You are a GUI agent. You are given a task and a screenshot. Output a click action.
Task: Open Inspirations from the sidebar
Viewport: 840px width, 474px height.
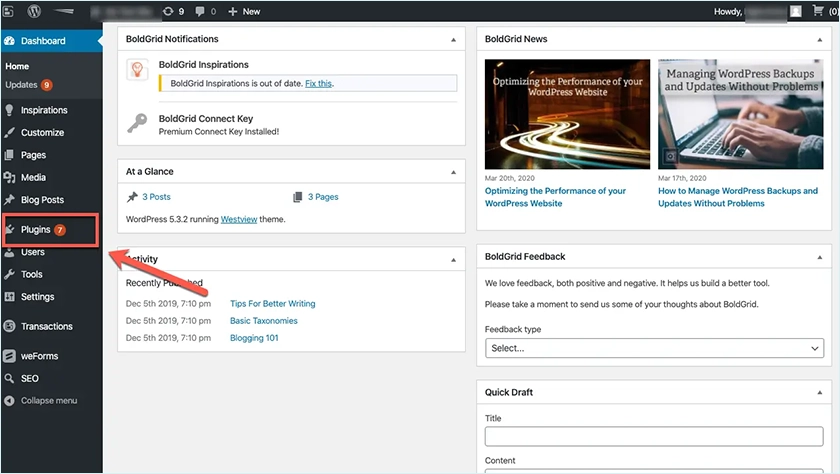click(44, 110)
